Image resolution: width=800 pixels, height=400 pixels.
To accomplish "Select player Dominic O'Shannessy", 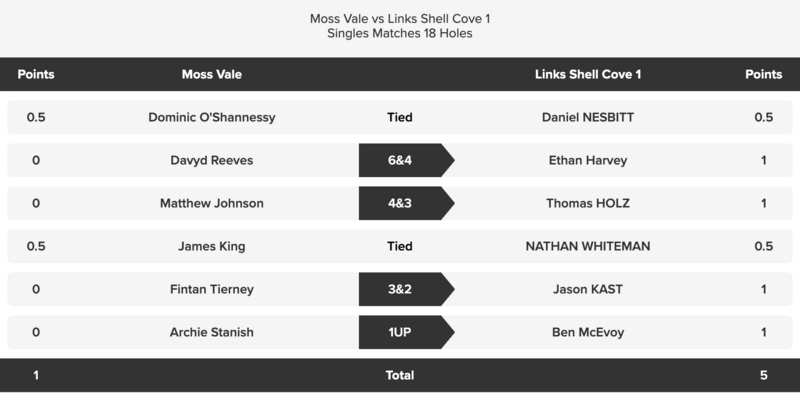I will tap(212, 117).
